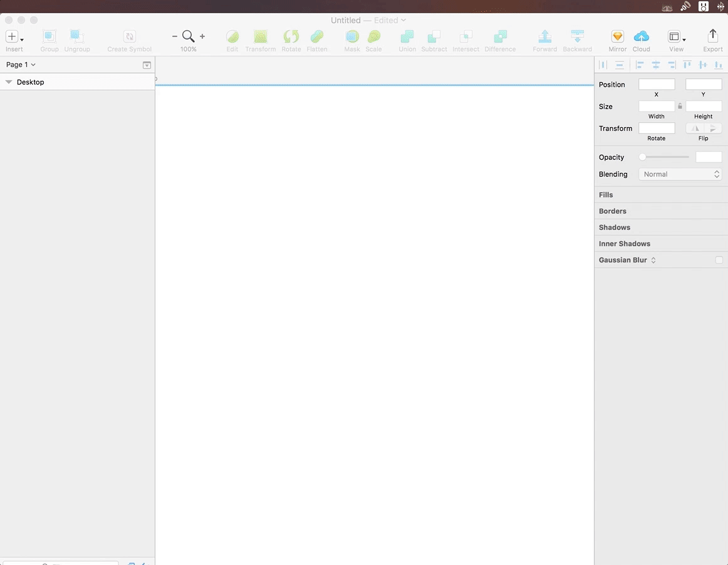Zoom out with the minus button
Image resolution: width=728 pixels, height=565 pixels.
(175, 36)
